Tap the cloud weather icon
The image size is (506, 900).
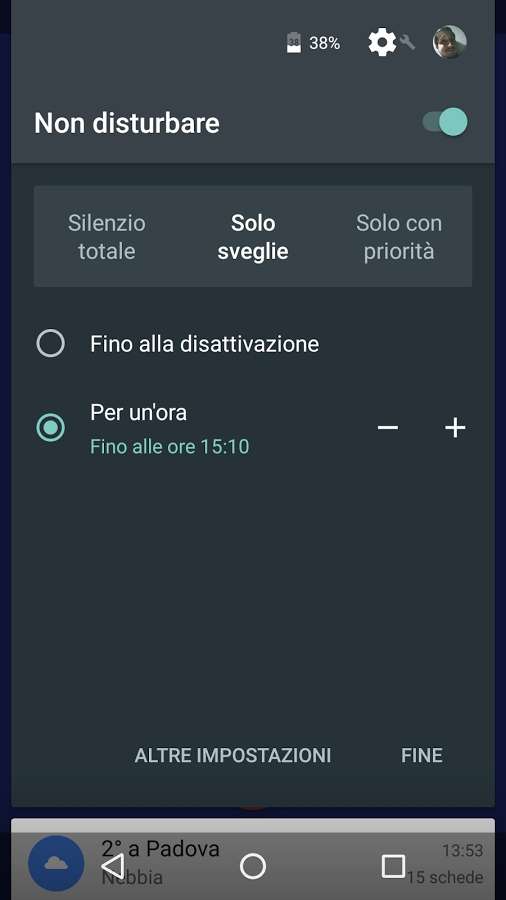point(56,864)
